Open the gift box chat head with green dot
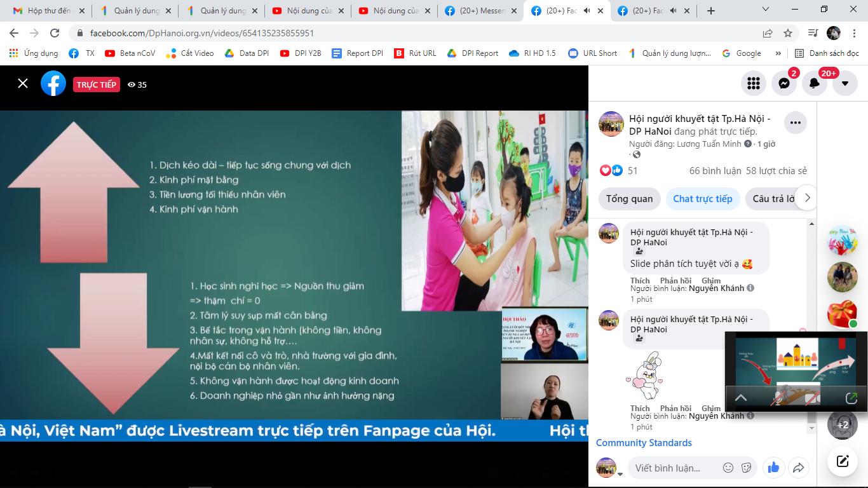 [x=843, y=314]
